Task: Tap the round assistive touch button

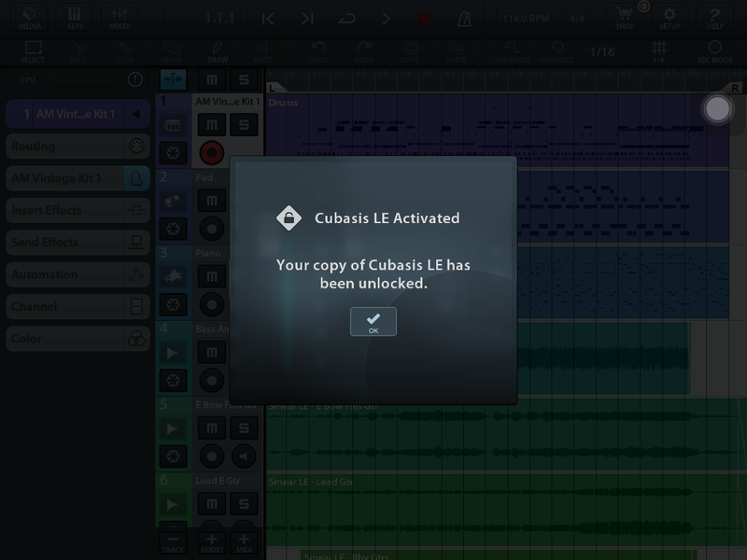Action: [x=717, y=109]
